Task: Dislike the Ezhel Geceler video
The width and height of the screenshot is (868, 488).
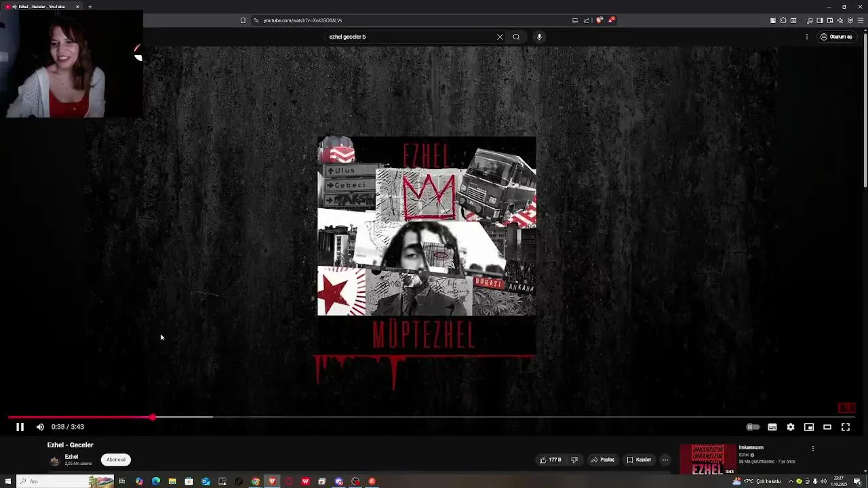Action: (x=574, y=460)
